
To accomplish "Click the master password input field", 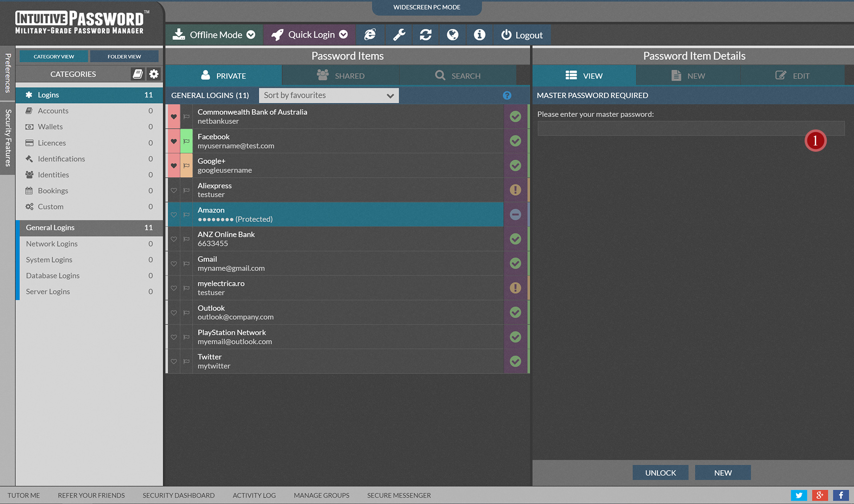I will point(667,129).
